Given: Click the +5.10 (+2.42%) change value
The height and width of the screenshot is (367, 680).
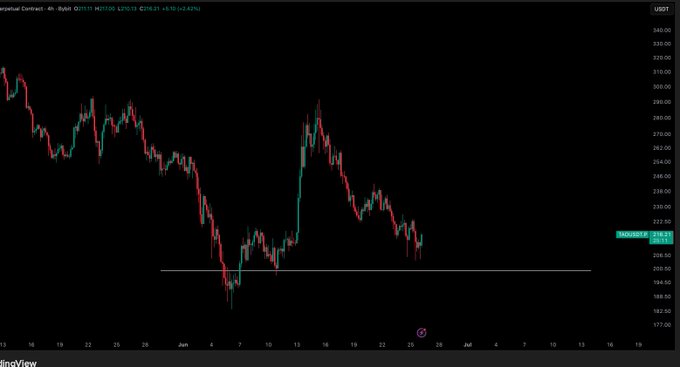Looking at the screenshot, I should pos(181,9).
